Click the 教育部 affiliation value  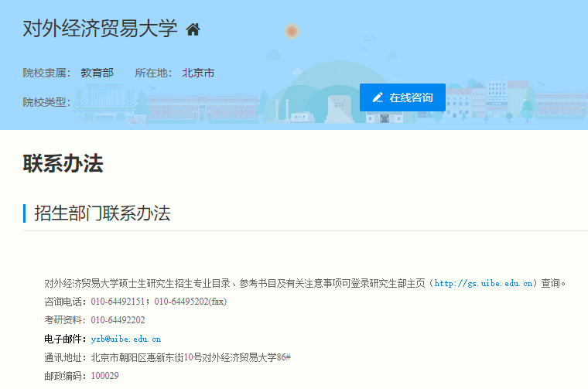click(x=97, y=73)
